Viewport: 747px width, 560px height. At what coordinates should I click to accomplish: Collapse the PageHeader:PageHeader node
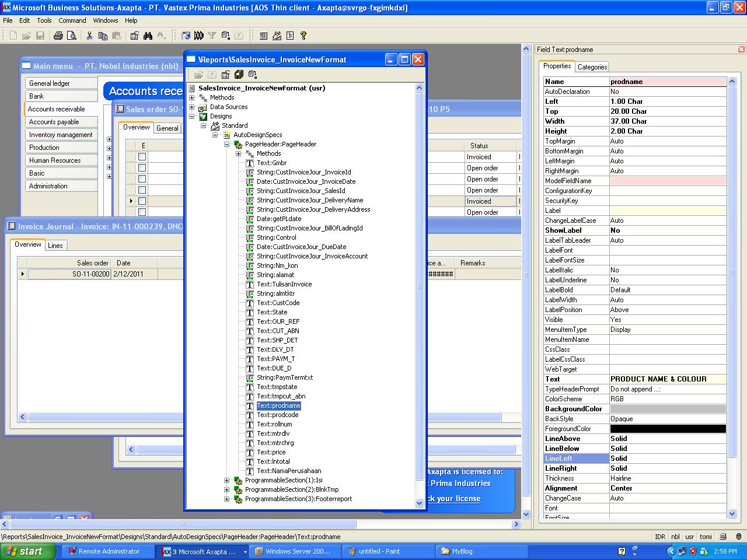227,144
